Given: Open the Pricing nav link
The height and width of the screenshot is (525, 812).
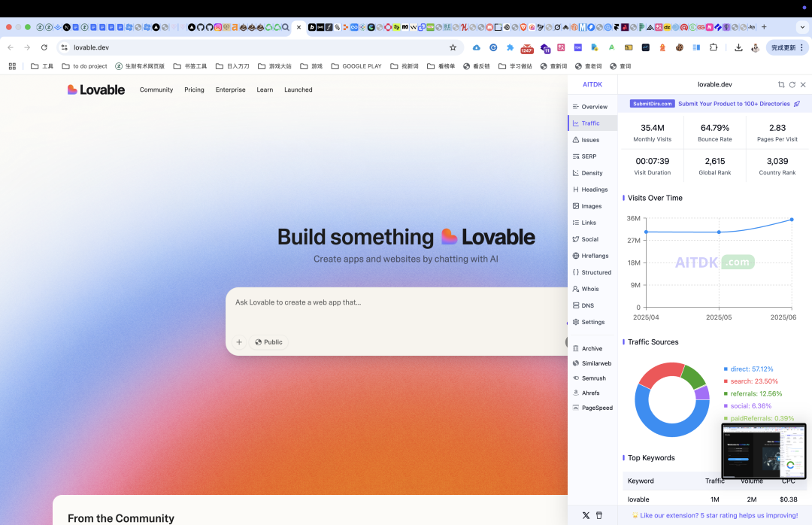Looking at the screenshot, I should pos(194,90).
